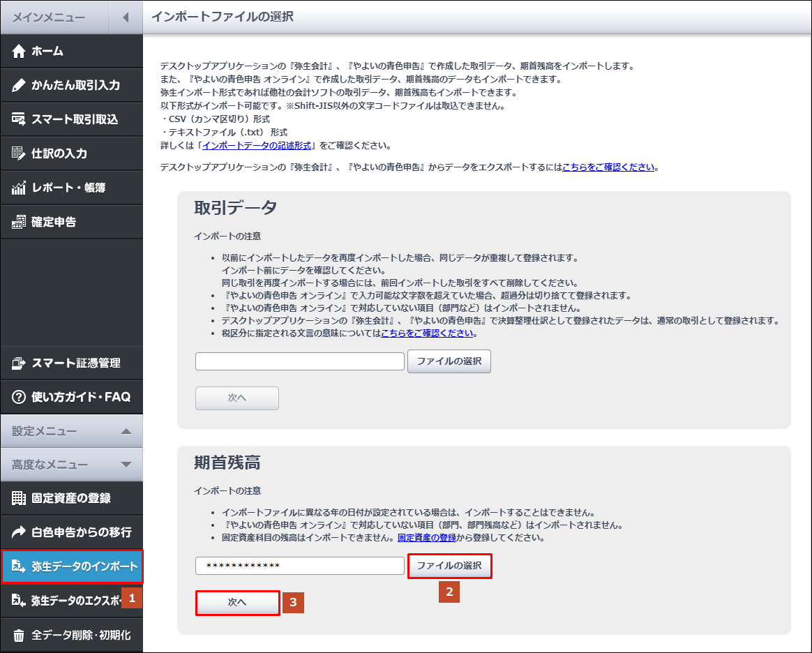
Task: Select 全データ削除・初期化 in the sidebar
Action: click(71, 636)
